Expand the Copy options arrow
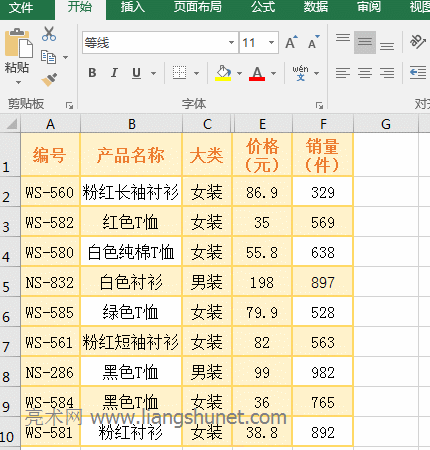Image resolution: width=430 pixels, height=450 pixels. tap(65, 57)
